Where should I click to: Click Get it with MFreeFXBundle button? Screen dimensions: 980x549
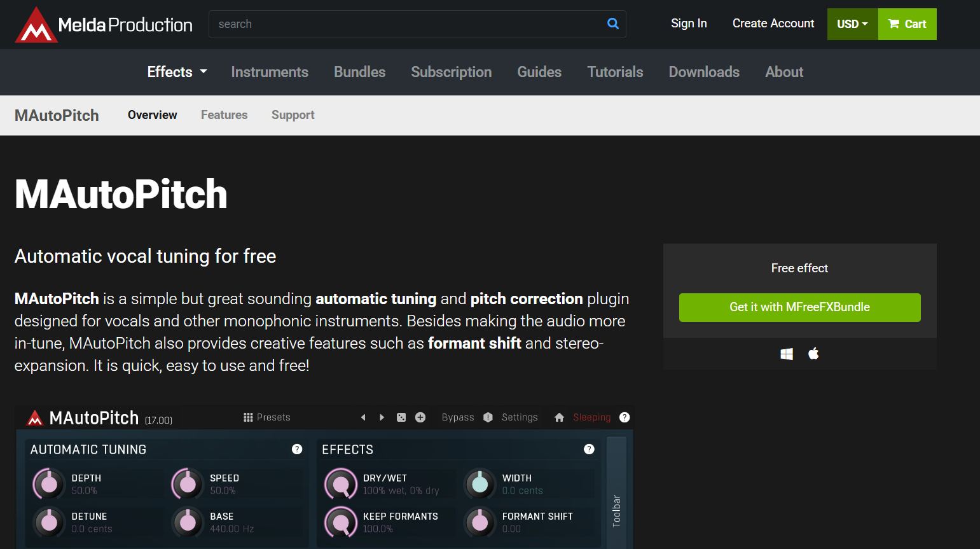[800, 307]
